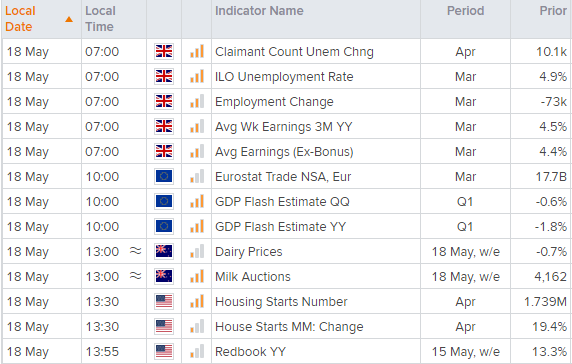Click the Period column header
This screenshot has height=364, width=572.
pos(465,11)
